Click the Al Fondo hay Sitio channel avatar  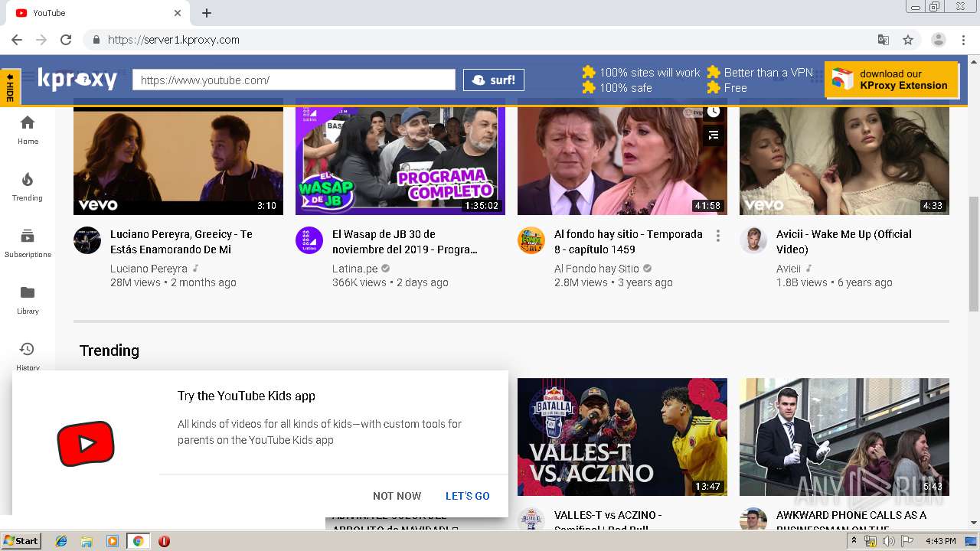[x=531, y=240]
